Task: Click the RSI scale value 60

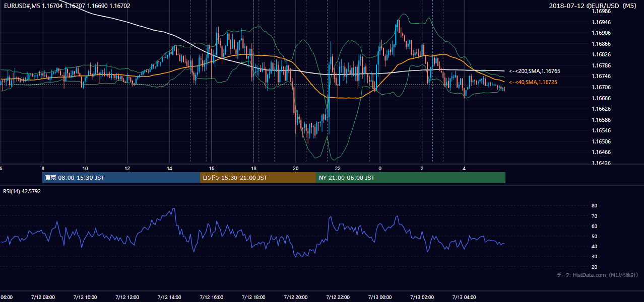Action: click(x=594, y=226)
